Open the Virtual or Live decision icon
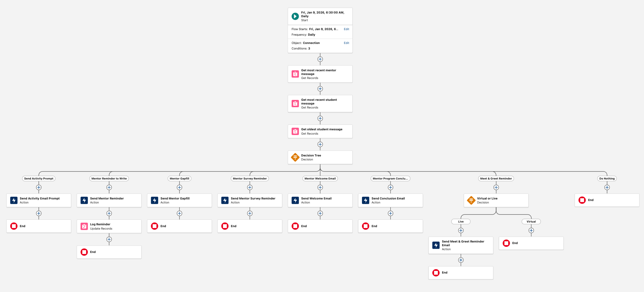This screenshot has height=292, width=644. pyautogui.click(x=471, y=200)
